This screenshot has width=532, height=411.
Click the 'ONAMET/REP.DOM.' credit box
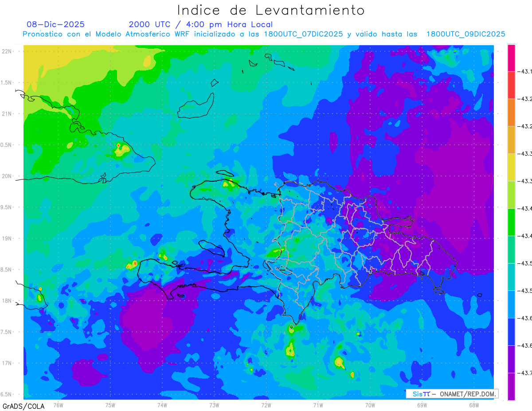pos(452,394)
